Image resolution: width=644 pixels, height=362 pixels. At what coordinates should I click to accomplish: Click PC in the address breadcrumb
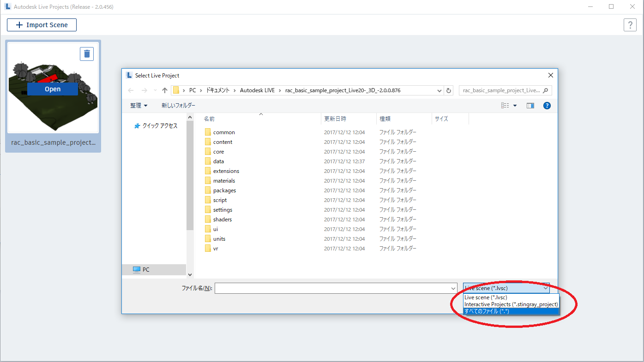point(193,90)
